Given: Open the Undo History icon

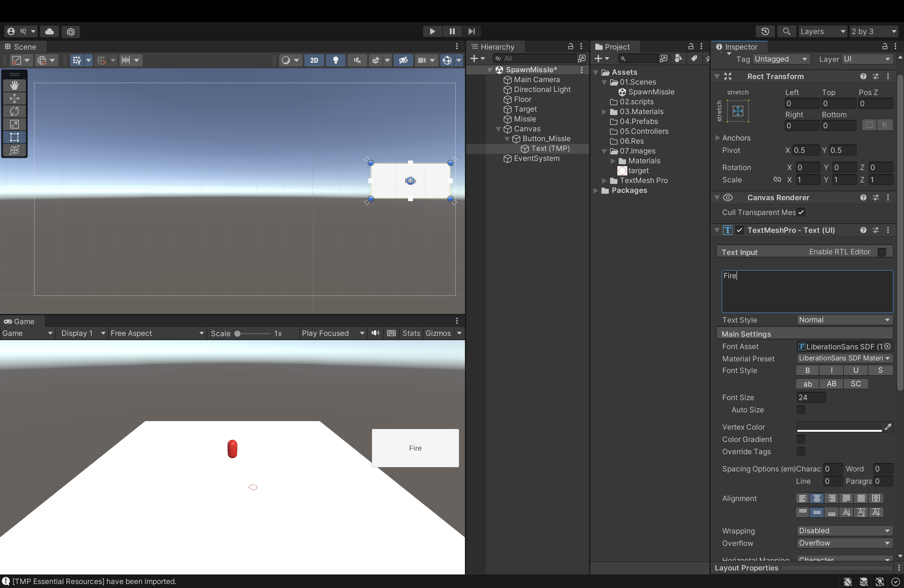Looking at the screenshot, I should click(765, 31).
